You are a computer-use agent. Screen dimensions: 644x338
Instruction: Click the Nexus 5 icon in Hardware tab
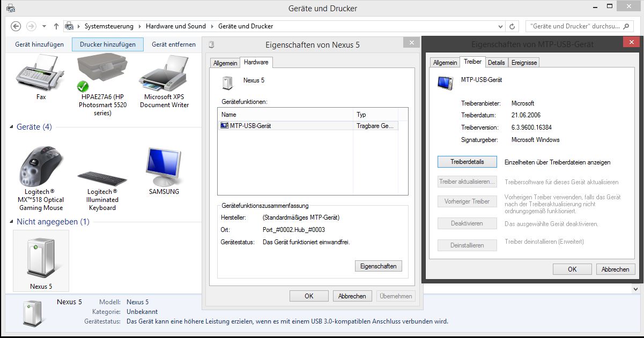coord(228,82)
